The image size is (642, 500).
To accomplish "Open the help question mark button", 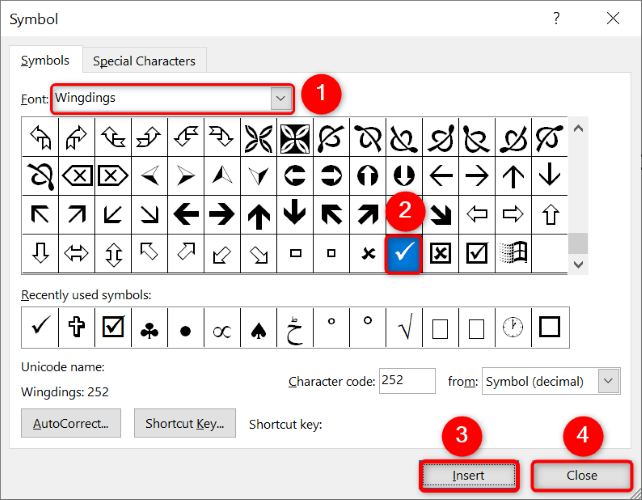I will (x=556, y=18).
